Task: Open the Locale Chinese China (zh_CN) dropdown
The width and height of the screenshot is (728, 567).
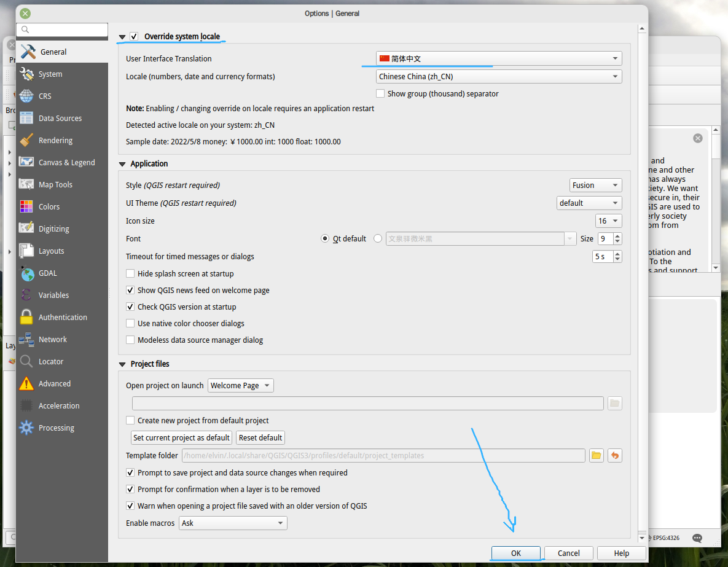Action: [x=499, y=77]
